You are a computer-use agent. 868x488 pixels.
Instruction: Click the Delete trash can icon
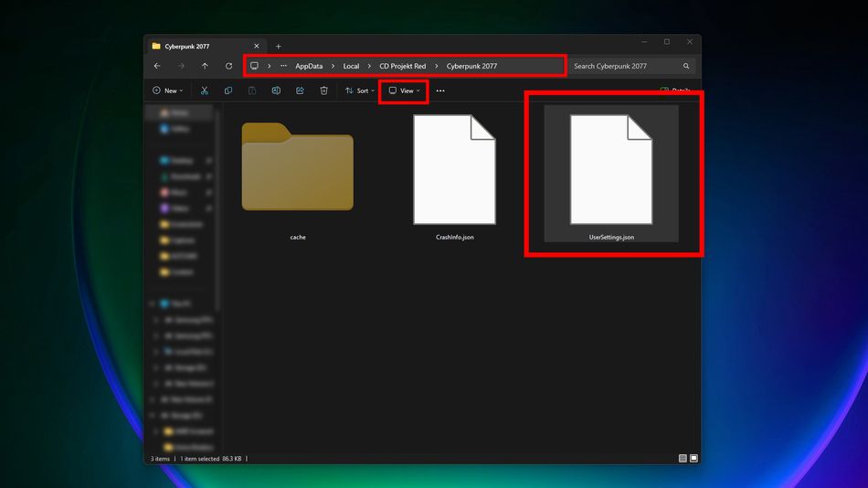[323, 90]
